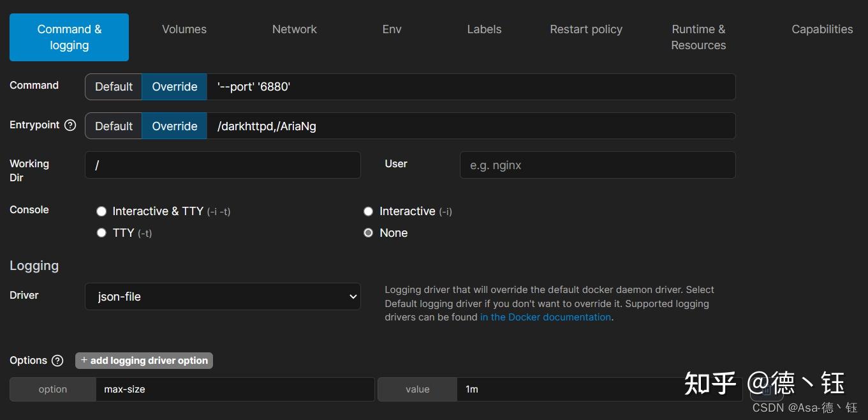Switch to the Volumes tab
The height and width of the screenshot is (420, 868).
(184, 29)
